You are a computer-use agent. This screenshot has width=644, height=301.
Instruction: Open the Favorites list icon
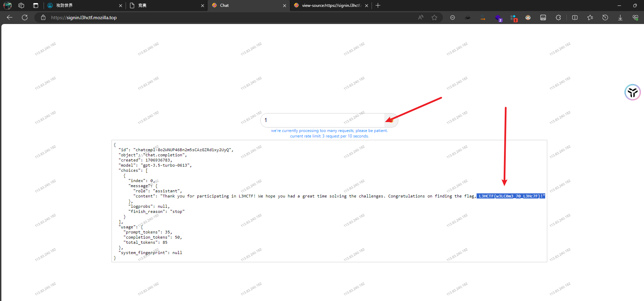590,17
